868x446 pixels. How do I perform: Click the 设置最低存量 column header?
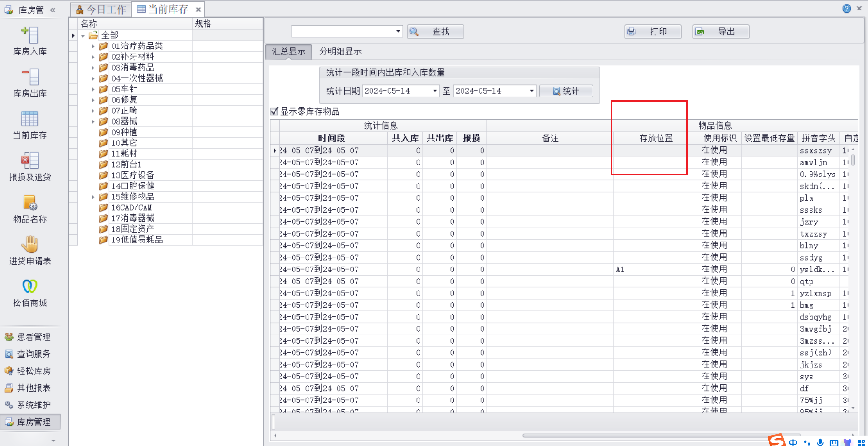770,138
